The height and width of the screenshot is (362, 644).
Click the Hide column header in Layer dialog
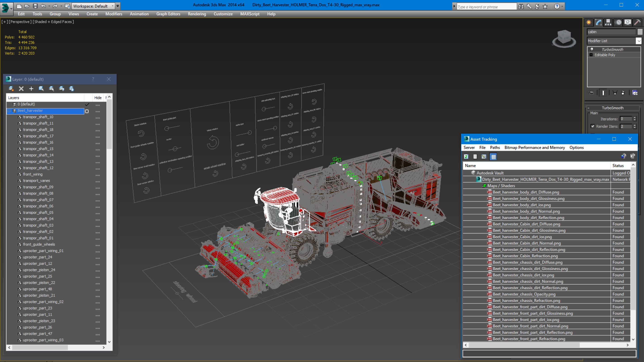pos(98,98)
